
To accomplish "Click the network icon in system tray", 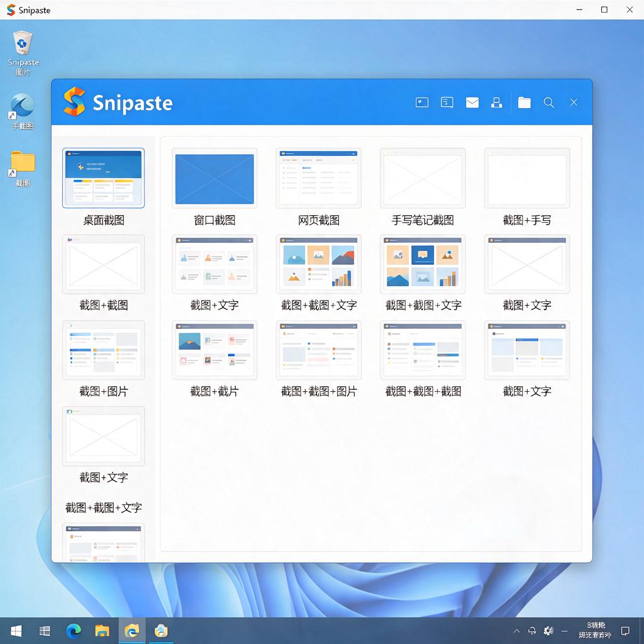I will pyautogui.click(x=532, y=631).
